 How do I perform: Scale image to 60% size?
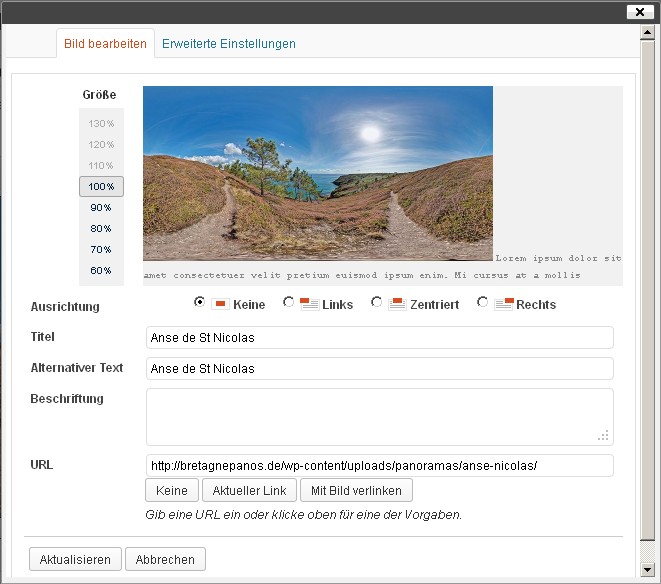coord(101,271)
